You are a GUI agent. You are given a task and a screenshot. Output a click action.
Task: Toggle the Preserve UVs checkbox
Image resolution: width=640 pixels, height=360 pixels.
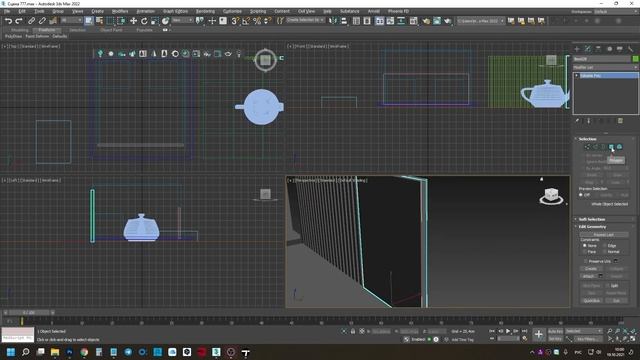(x=585, y=261)
